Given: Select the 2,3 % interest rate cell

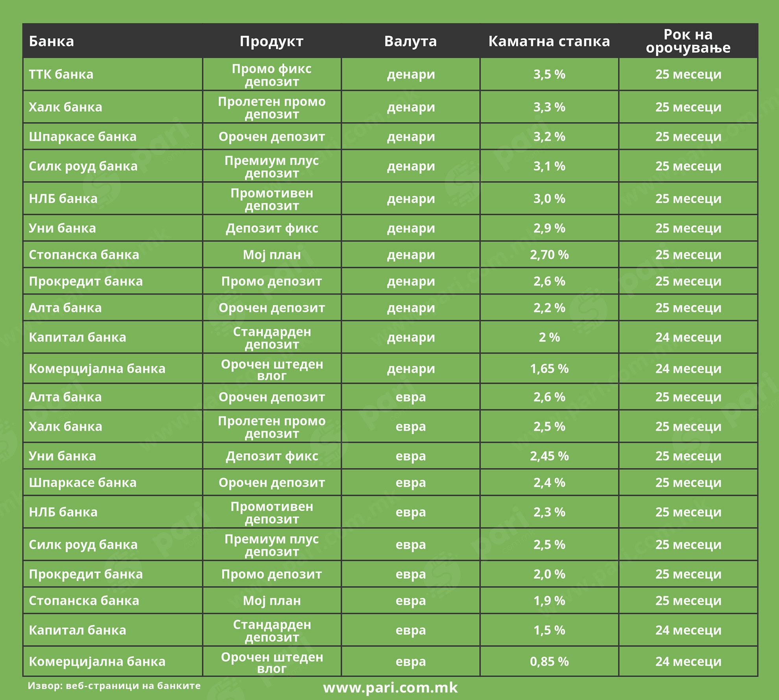Looking at the screenshot, I should [549, 512].
